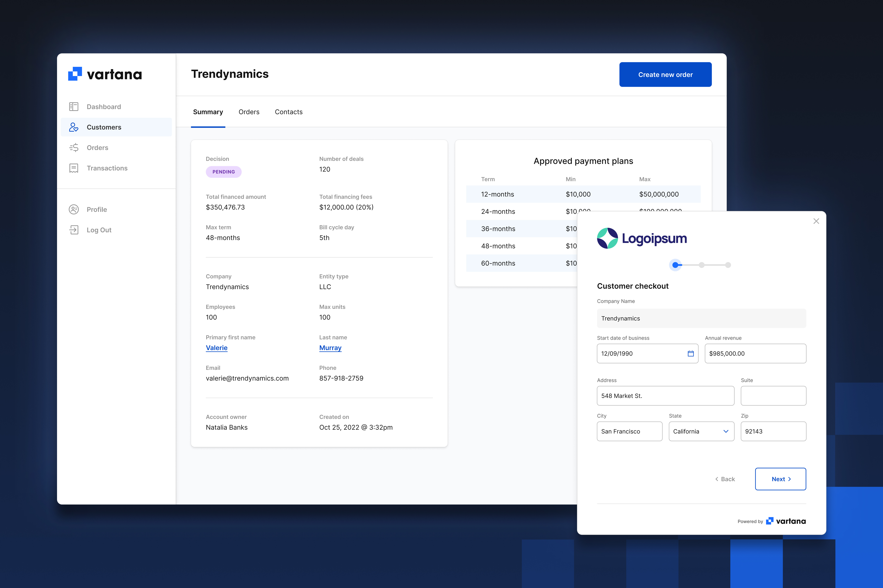
Task: Switch to the Orders tab
Action: point(249,112)
